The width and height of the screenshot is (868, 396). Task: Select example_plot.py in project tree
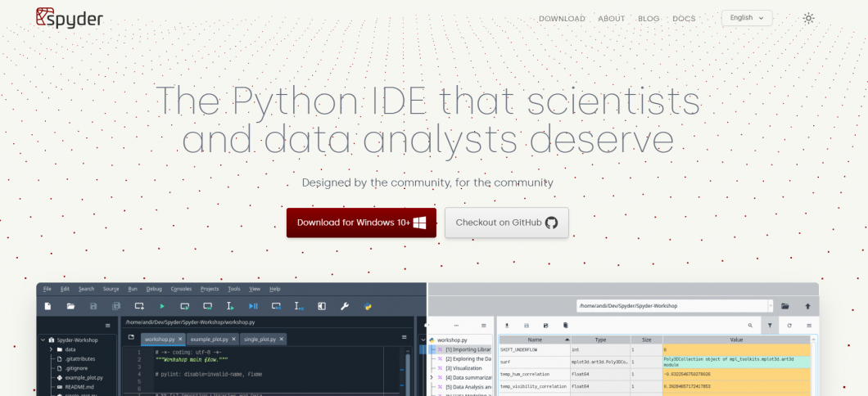[x=79, y=378]
